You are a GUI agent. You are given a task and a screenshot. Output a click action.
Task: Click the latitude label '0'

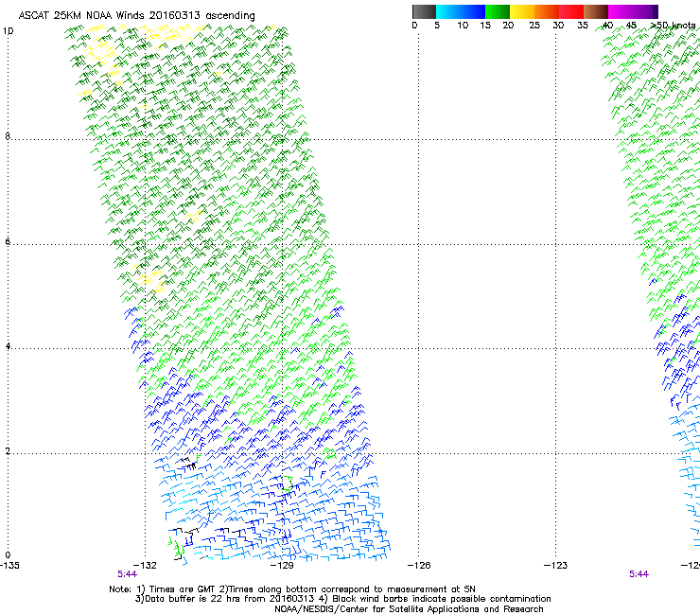pos(8,555)
